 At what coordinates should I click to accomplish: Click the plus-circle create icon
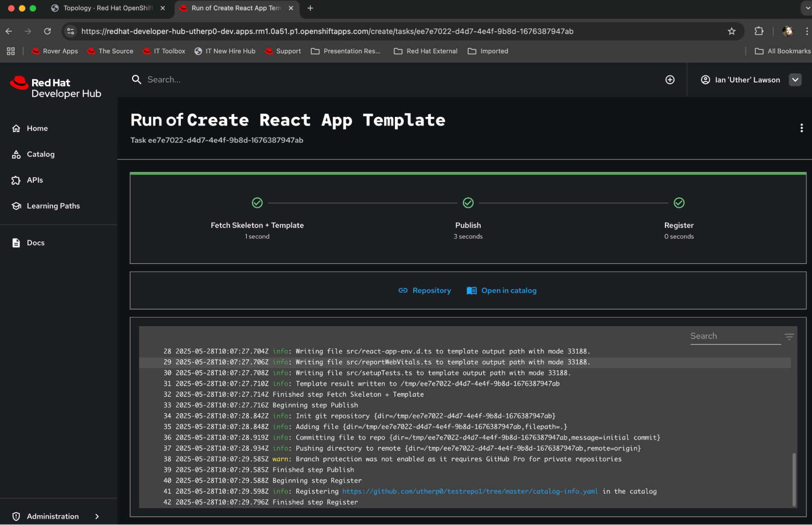[x=670, y=80]
